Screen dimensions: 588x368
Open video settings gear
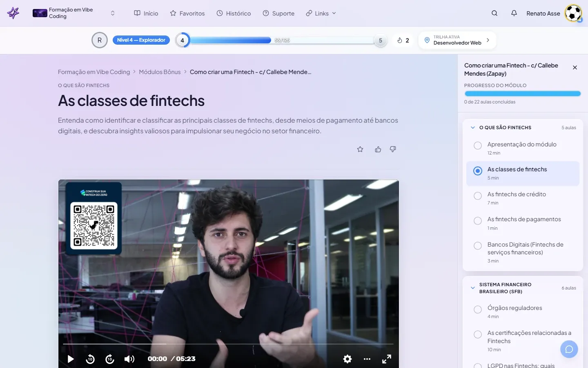[x=347, y=359]
